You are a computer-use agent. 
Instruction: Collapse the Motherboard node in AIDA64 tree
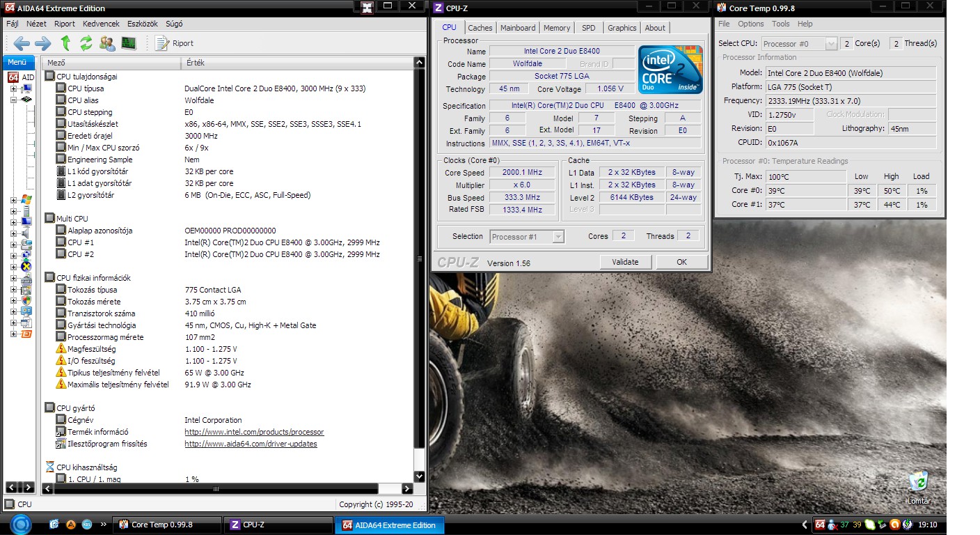click(14, 100)
